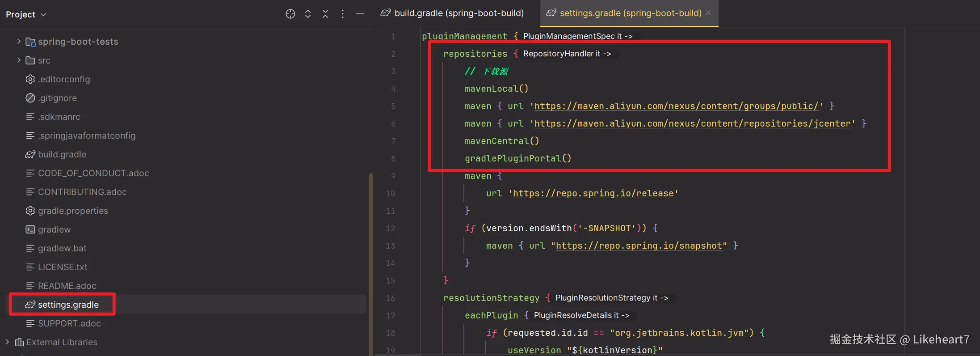Image resolution: width=980 pixels, height=356 pixels.
Task: Select gradlew.bat file
Action: 62,248
